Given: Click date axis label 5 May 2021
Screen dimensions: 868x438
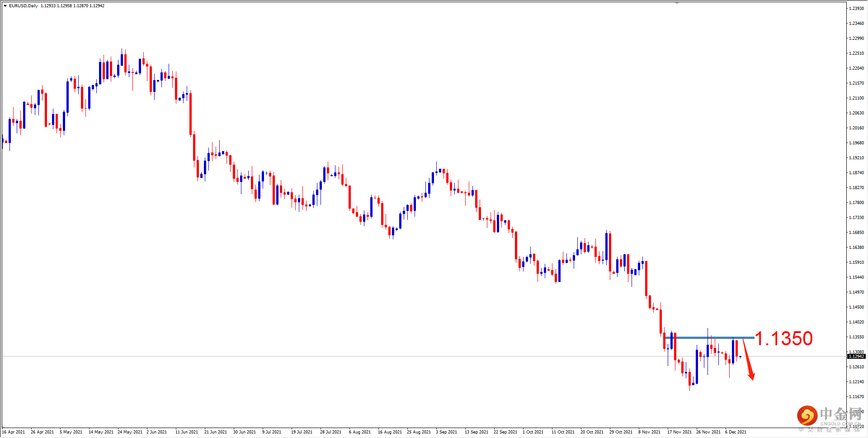Looking at the screenshot, I should click(71, 432).
